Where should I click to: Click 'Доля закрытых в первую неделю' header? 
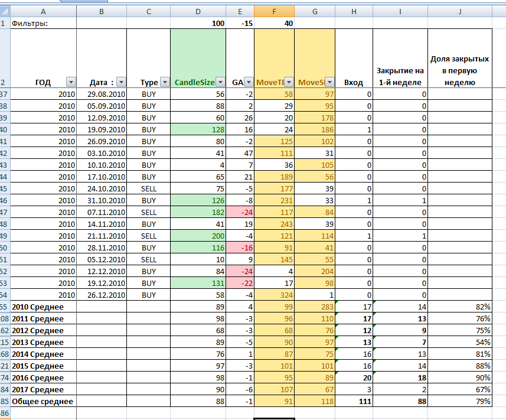point(460,58)
